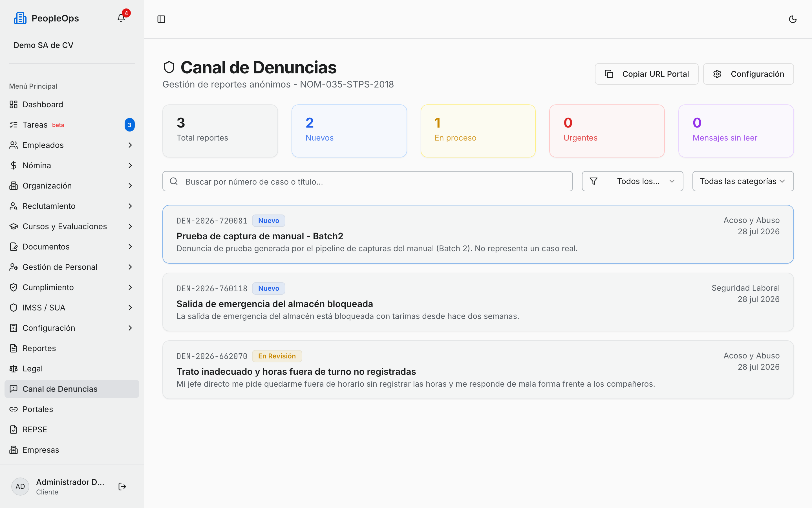Click the Cumplimiento shield-check icon

click(14, 287)
